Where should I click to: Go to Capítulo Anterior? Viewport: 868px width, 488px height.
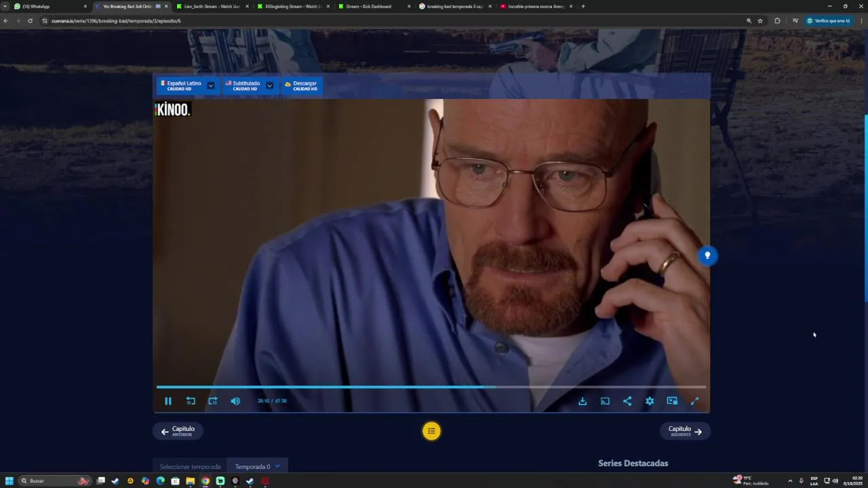click(x=178, y=431)
